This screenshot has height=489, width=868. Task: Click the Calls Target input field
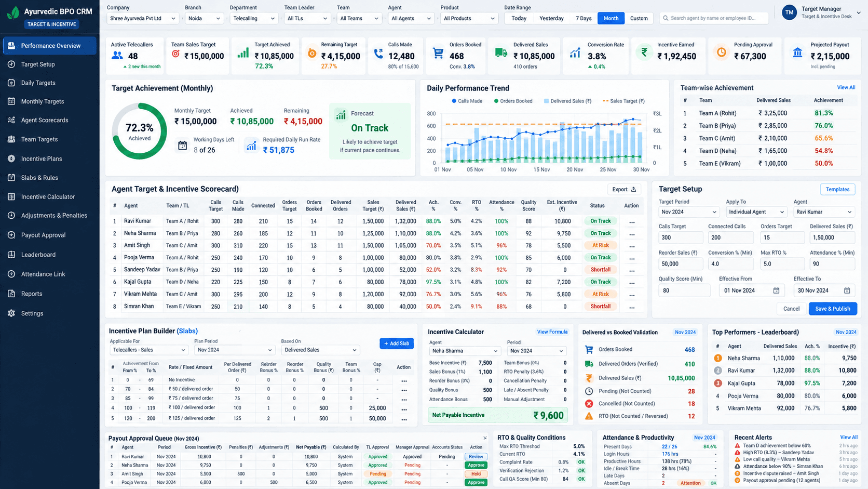click(681, 237)
